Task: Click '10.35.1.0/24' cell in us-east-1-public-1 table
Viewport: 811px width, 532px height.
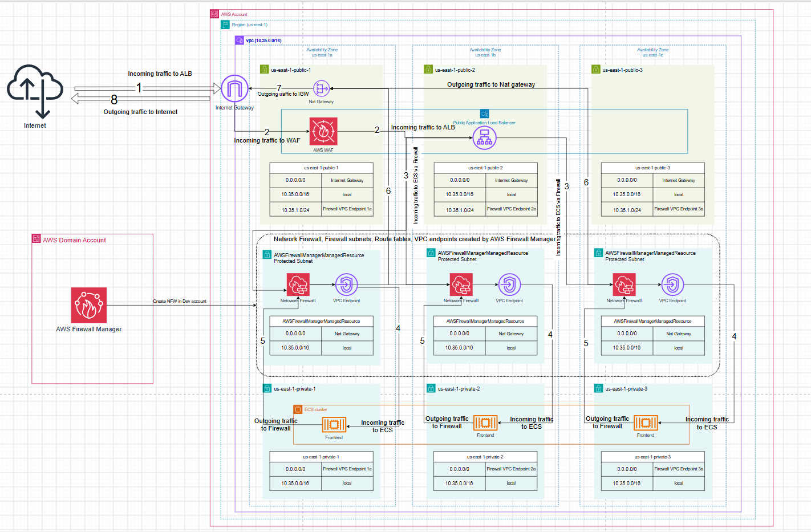Action: [x=295, y=210]
